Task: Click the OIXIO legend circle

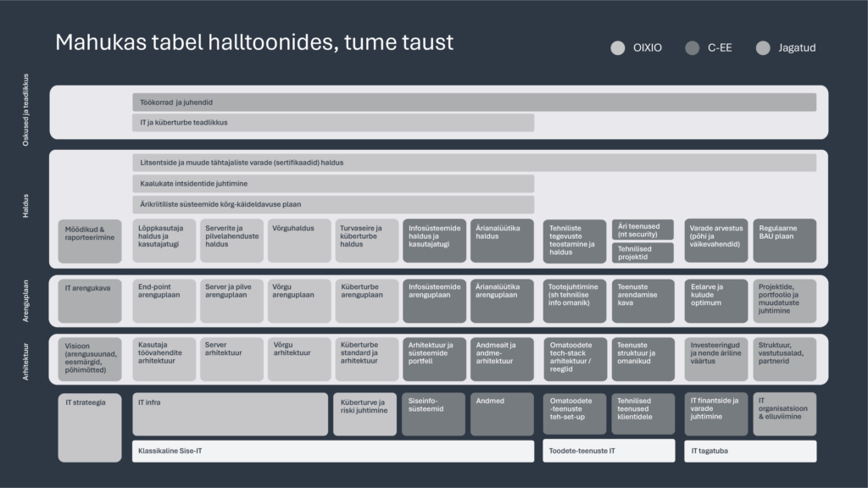Action: [617, 48]
